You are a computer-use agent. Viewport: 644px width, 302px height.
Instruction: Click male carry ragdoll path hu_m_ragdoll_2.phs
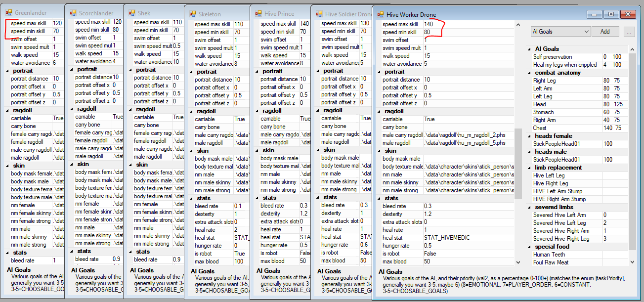[x=468, y=135]
